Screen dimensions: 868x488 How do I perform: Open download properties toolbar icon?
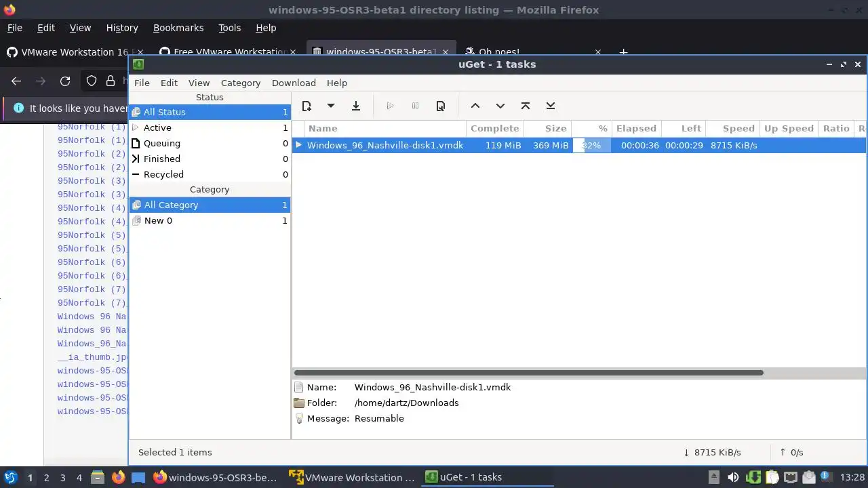441,106
